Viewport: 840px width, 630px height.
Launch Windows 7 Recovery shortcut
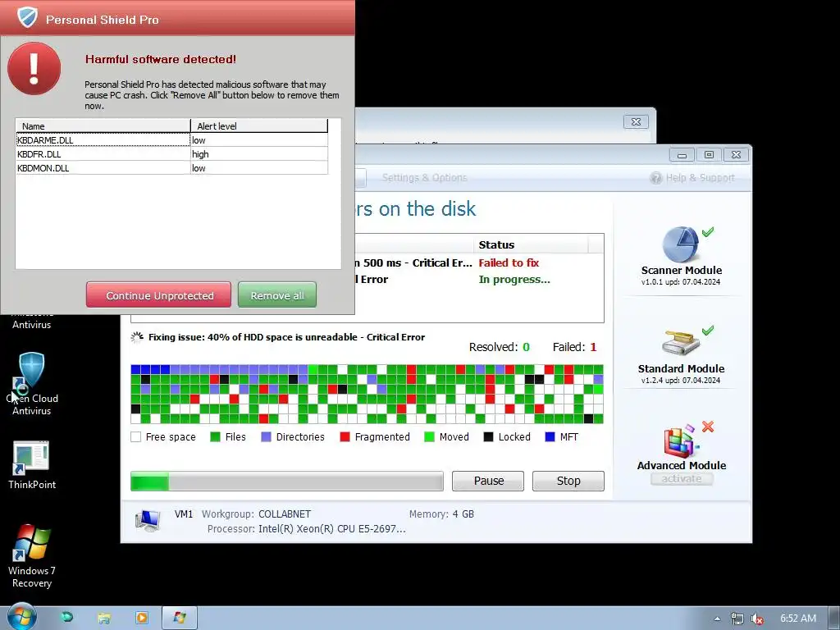point(32,556)
